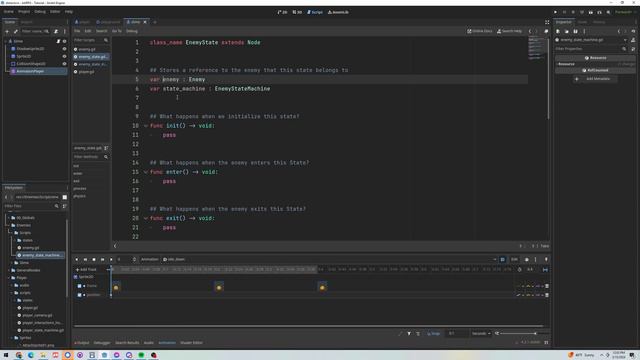640x360 pixels.
Task: Stop animation playback
Action: 94,259
